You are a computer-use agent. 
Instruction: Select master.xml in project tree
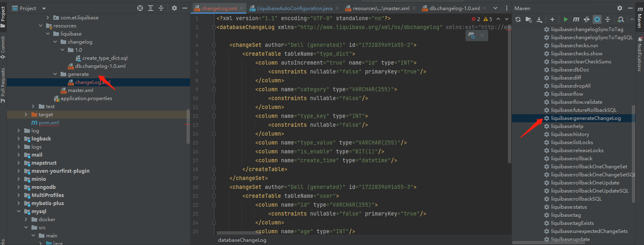point(77,90)
